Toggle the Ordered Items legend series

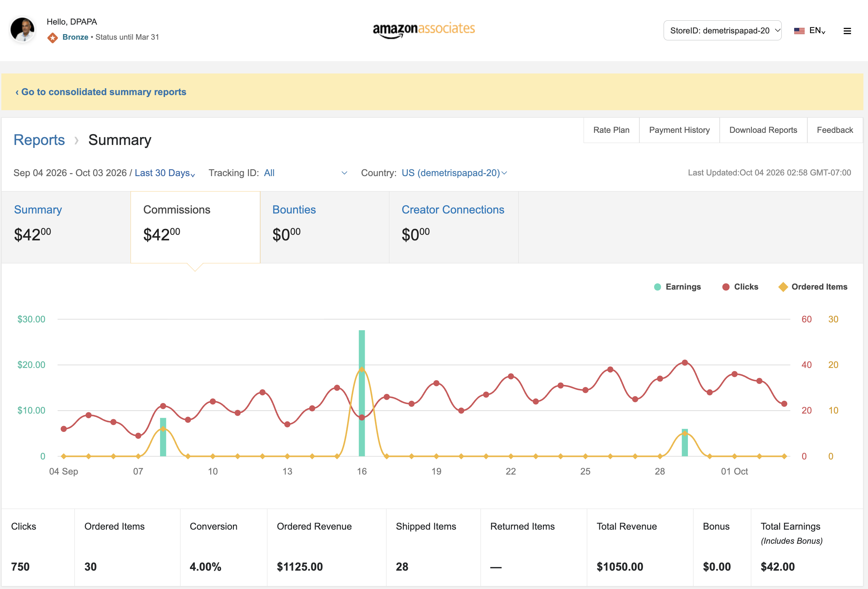point(813,287)
